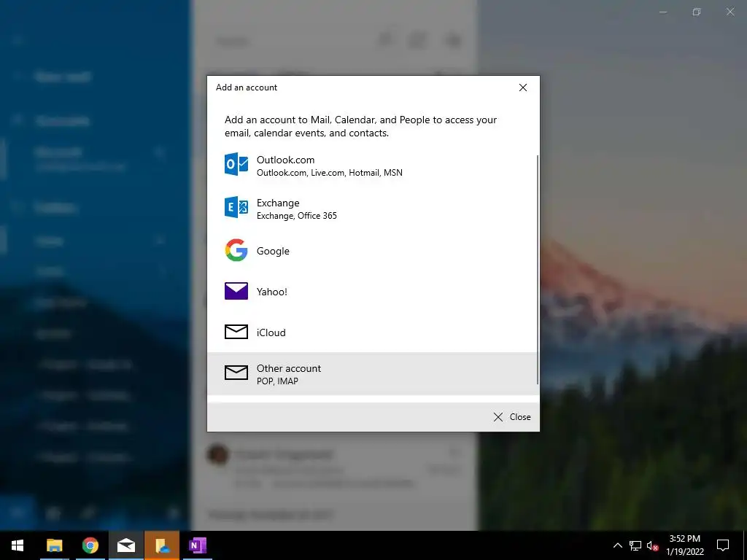The height and width of the screenshot is (560, 747).
Task: Open network status tray icon
Action: pos(635,545)
